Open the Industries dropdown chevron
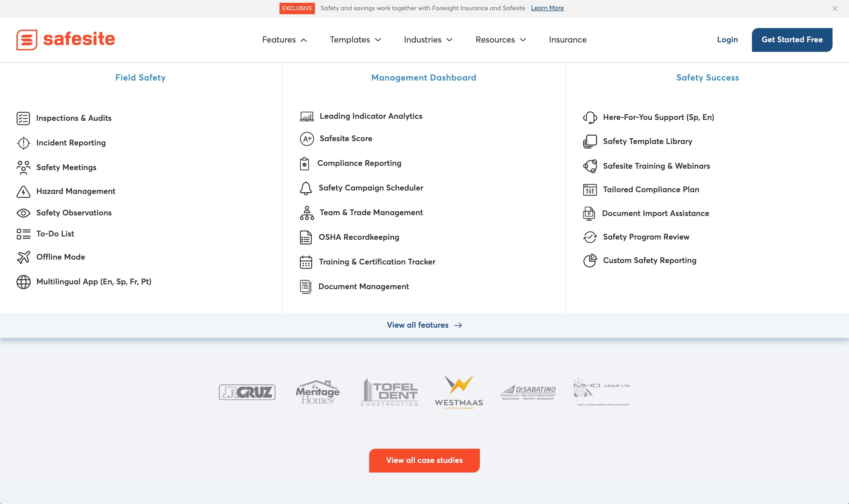 tap(449, 40)
